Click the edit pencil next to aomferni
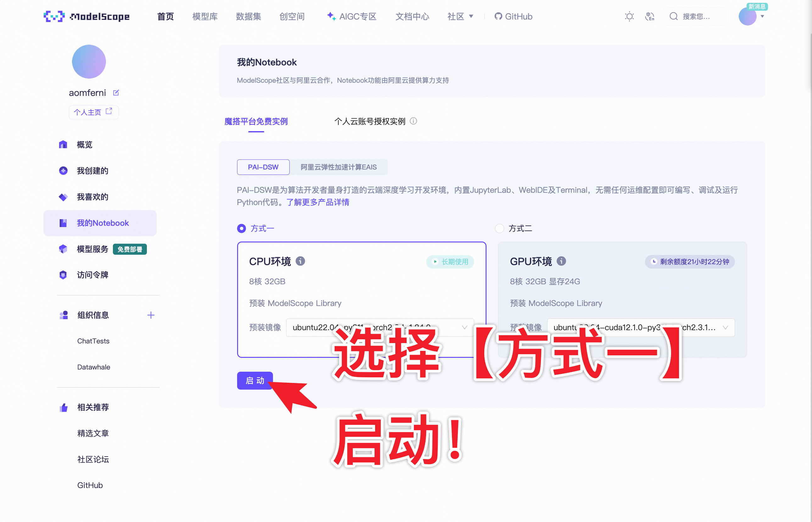The width and height of the screenshot is (812, 522). coord(116,92)
